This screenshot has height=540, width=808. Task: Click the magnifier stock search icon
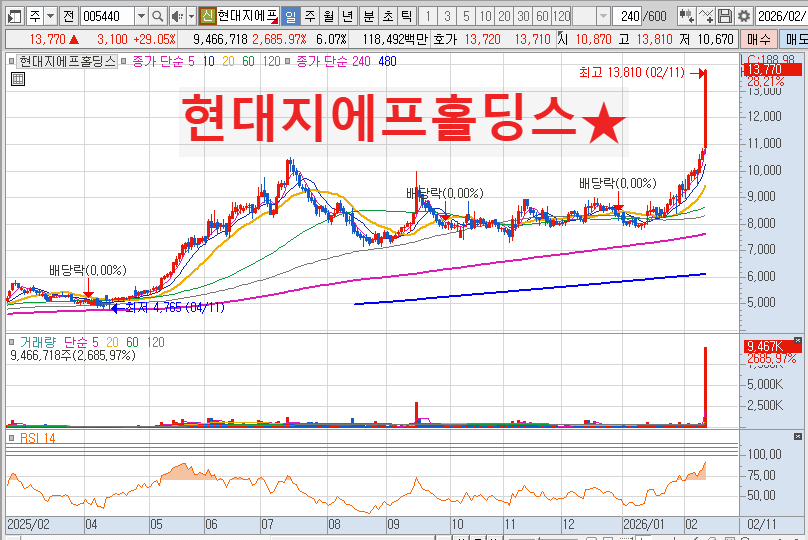click(158, 16)
